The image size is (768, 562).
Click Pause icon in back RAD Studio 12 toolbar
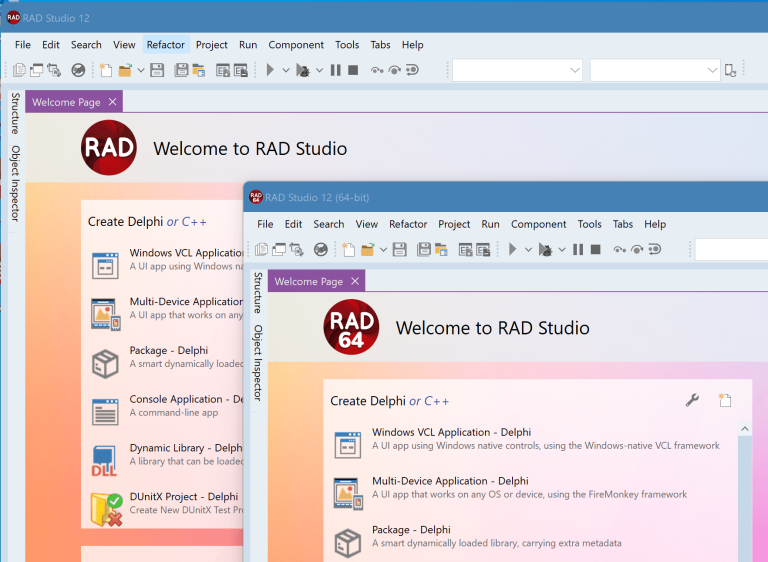point(336,70)
